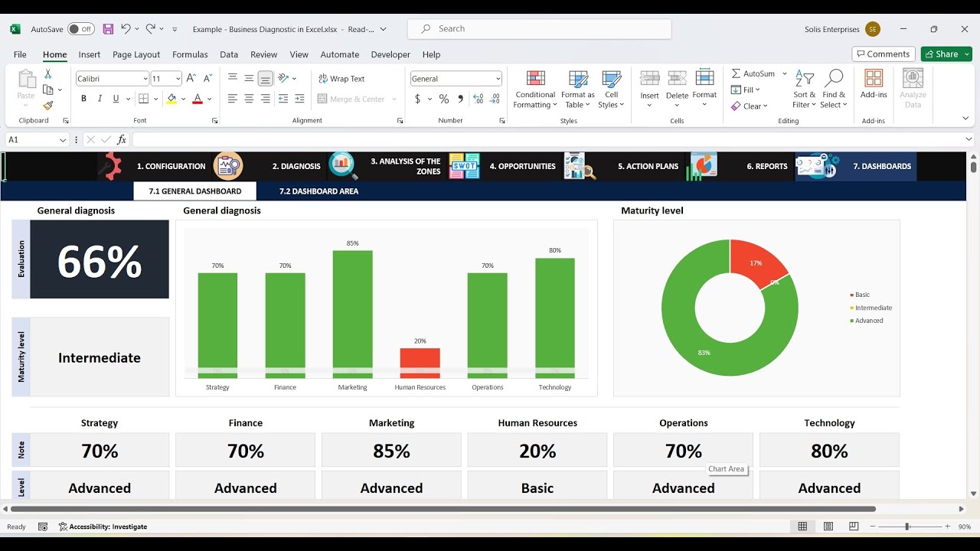Viewport: 980px width, 551px height.
Task: Apply Percent Style format
Action: click(443, 99)
